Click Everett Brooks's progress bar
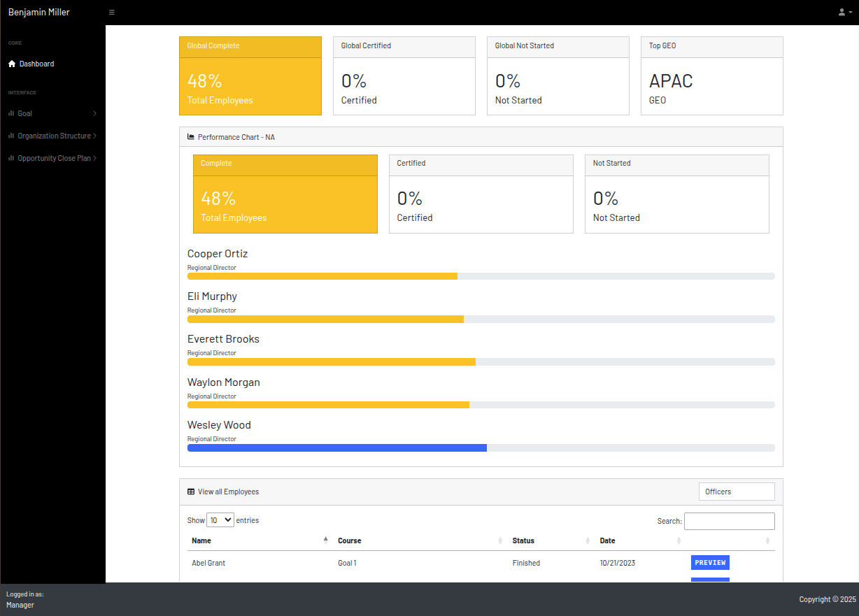Screen dimensions: 859x616 pyautogui.click(x=332, y=361)
